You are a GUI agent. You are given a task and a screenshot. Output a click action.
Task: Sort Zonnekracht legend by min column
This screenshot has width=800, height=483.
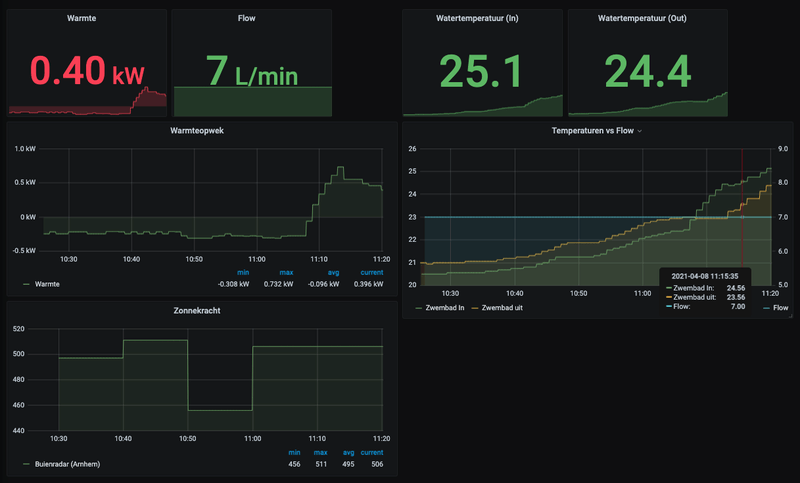[x=294, y=453]
